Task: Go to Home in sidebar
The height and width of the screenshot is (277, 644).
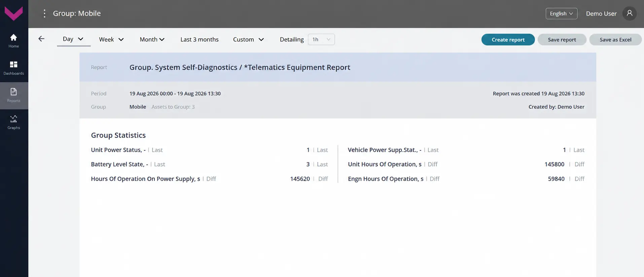Action: click(x=14, y=41)
